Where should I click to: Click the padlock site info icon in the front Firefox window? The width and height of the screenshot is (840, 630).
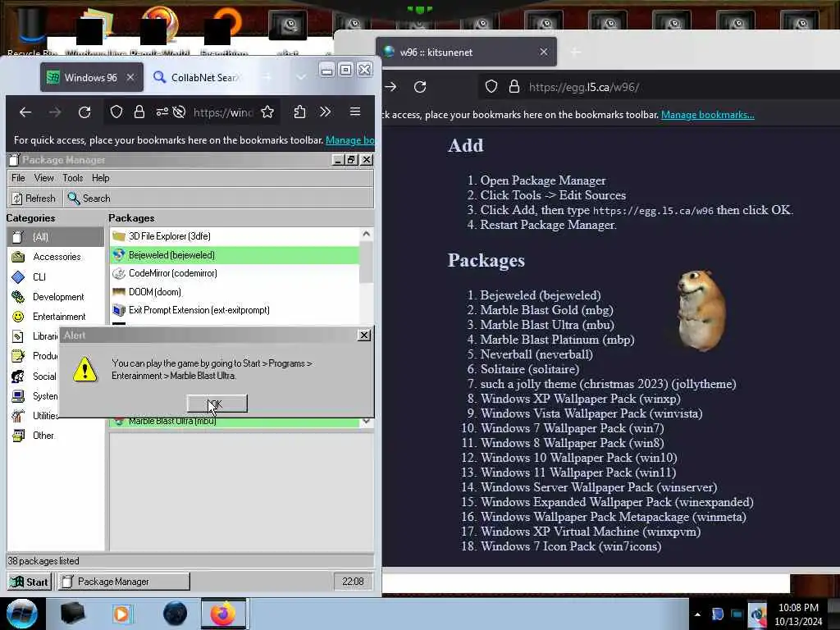[x=139, y=112]
